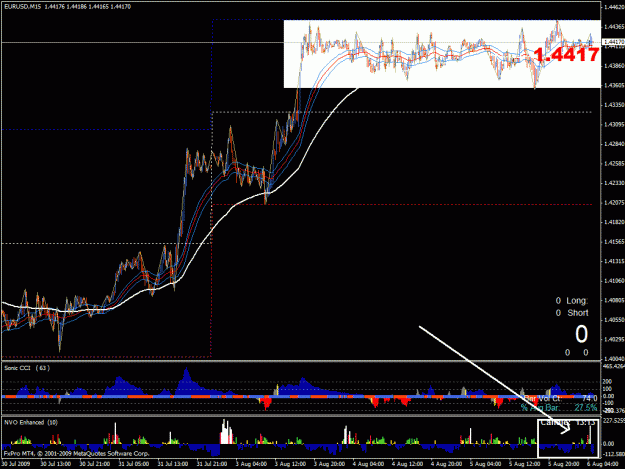Click the '5 Aug 12:00' time axis label
This screenshot has width=625, height=469.
click(525, 464)
